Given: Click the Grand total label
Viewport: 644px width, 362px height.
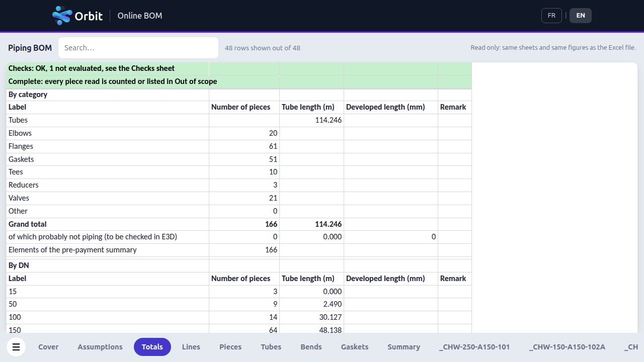Looking at the screenshot, I should [x=28, y=224].
